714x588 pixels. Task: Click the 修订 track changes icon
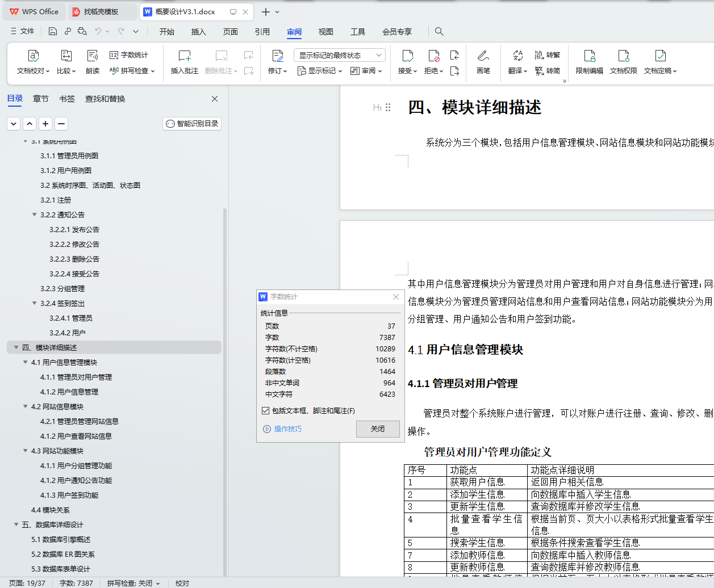click(278, 56)
